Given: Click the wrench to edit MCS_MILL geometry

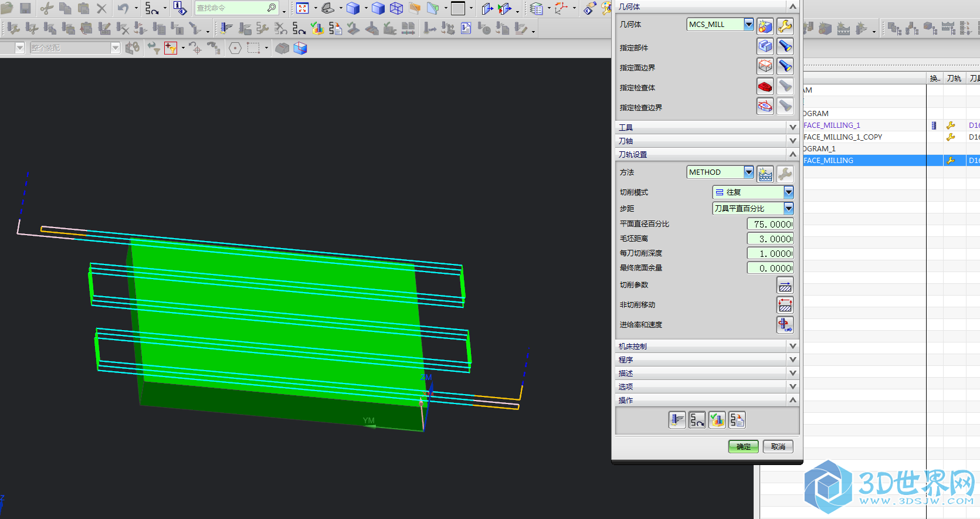Looking at the screenshot, I should tap(785, 26).
